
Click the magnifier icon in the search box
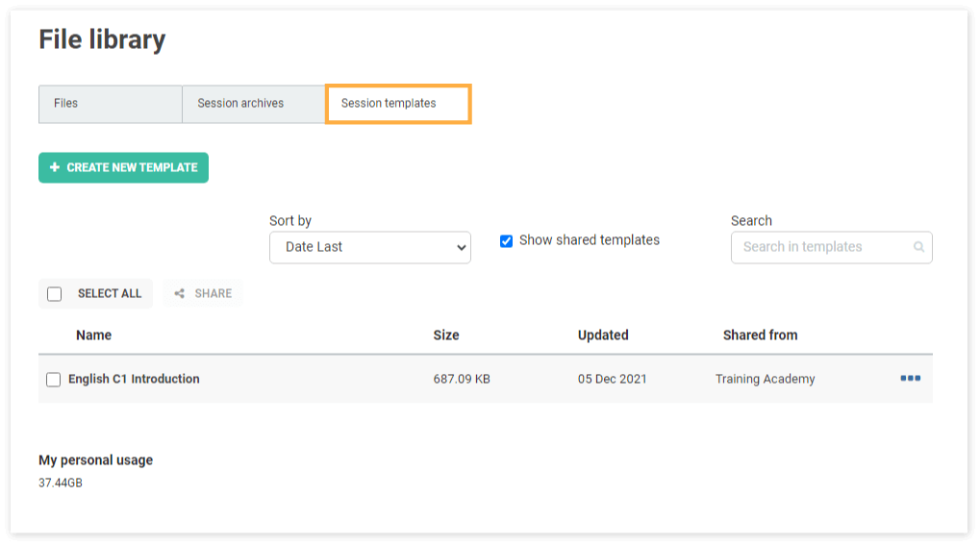(x=918, y=247)
